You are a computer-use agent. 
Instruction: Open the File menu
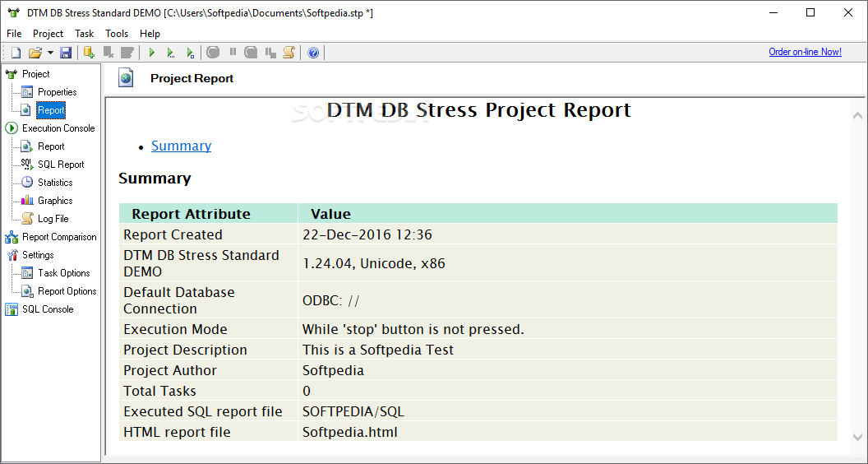[x=14, y=34]
